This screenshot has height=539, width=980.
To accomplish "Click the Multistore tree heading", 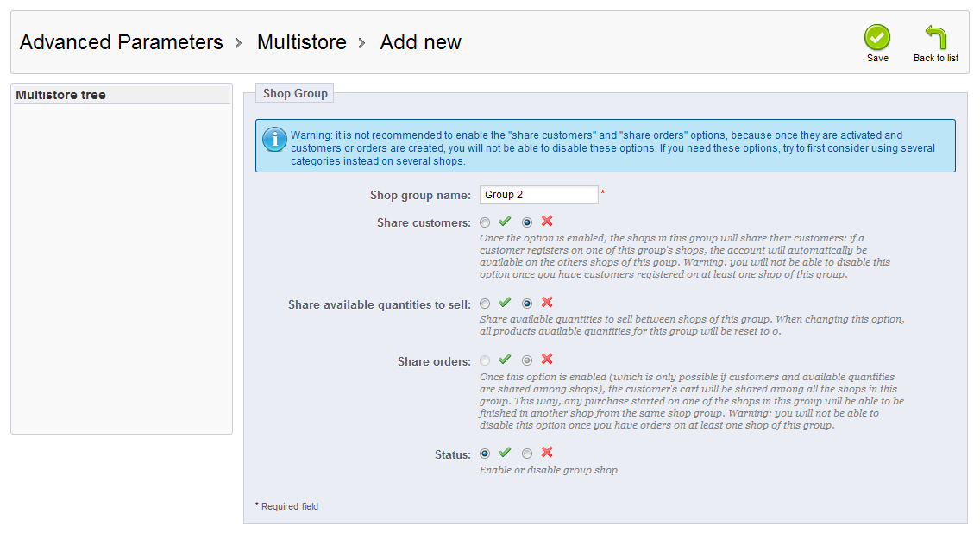I will click(60, 95).
